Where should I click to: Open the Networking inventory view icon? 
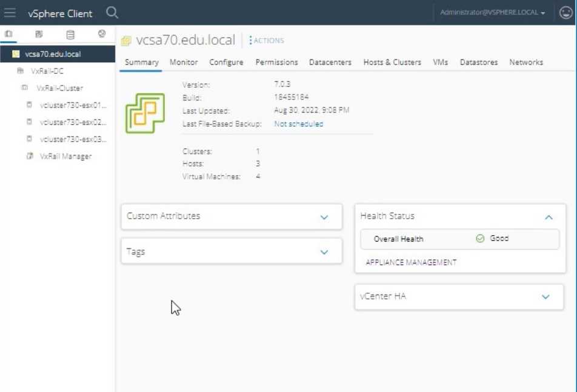pyautogui.click(x=102, y=34)
